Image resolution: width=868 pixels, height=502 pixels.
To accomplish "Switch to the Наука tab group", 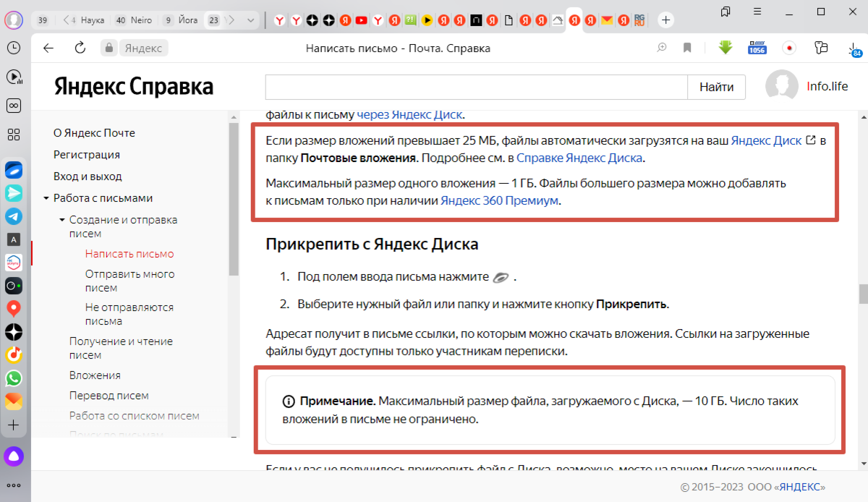I will coord(93,20).
